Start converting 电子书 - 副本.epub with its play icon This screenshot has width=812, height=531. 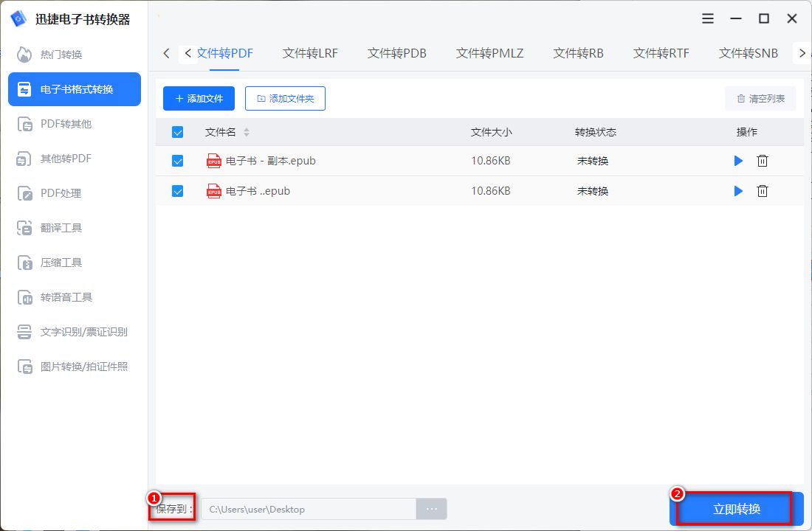pyautogui.click(x=738, y=161)
